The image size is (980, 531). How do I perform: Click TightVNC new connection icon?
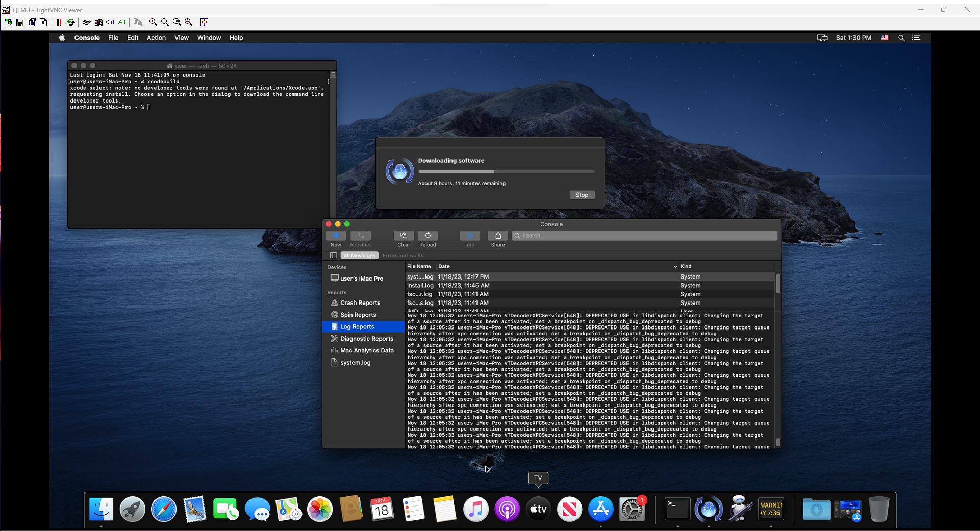(8, 22)
